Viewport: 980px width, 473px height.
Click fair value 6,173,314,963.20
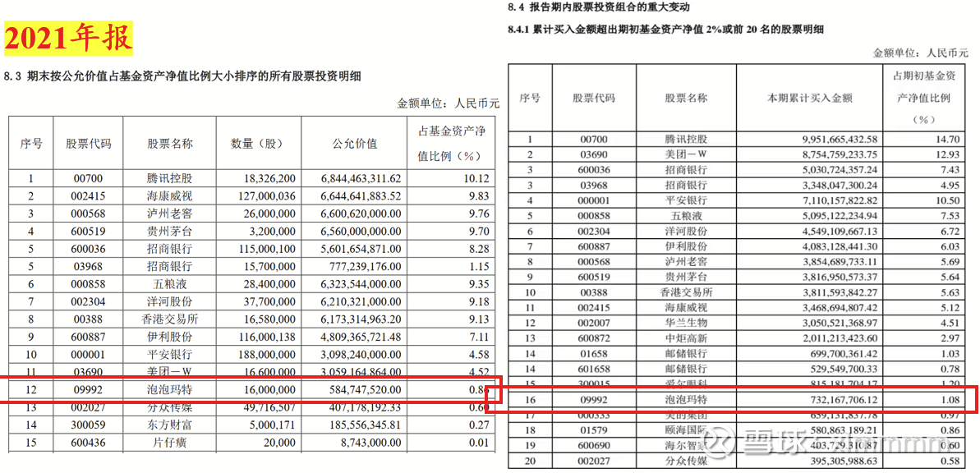(x=361, y=319)
